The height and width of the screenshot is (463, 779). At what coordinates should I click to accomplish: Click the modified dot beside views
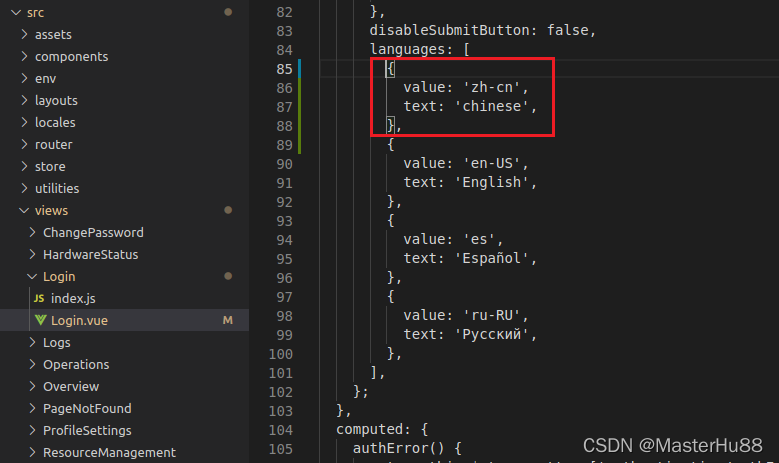(228, 210)
